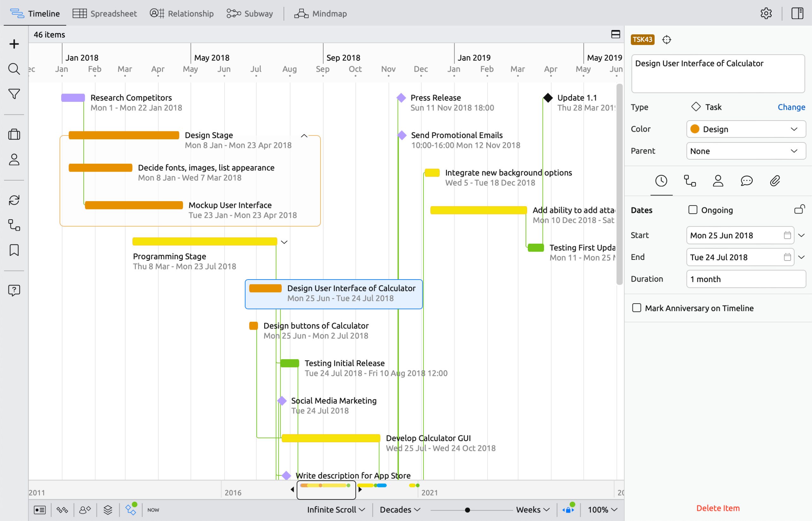Screen dimensions: 812x521
Task: Open help question bubble icon
Action: coord(14,290)
